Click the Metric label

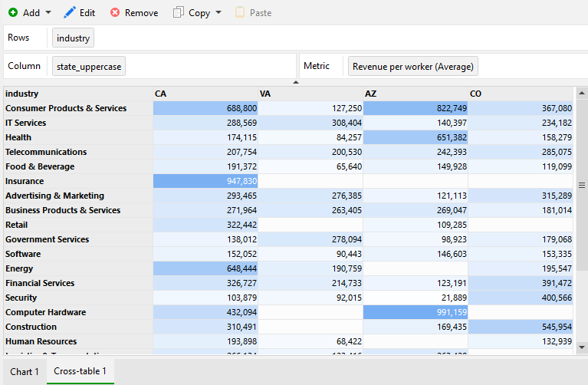[x=317, y=66]
